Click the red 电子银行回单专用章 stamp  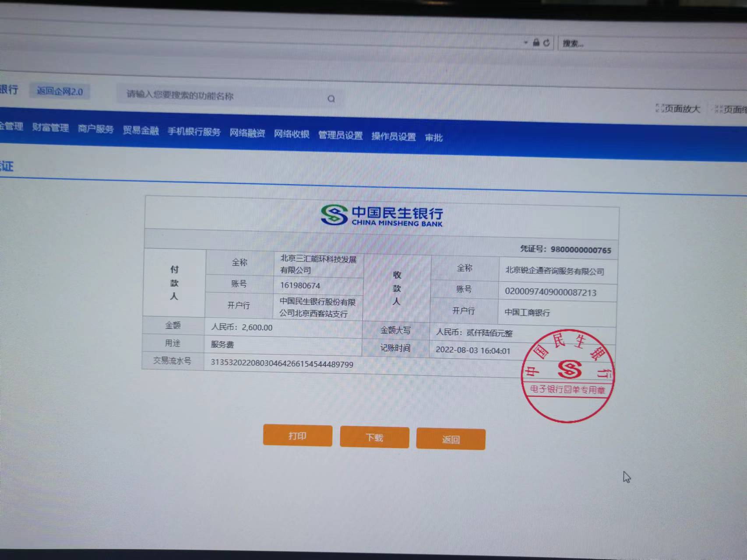[x=568, y=376]
